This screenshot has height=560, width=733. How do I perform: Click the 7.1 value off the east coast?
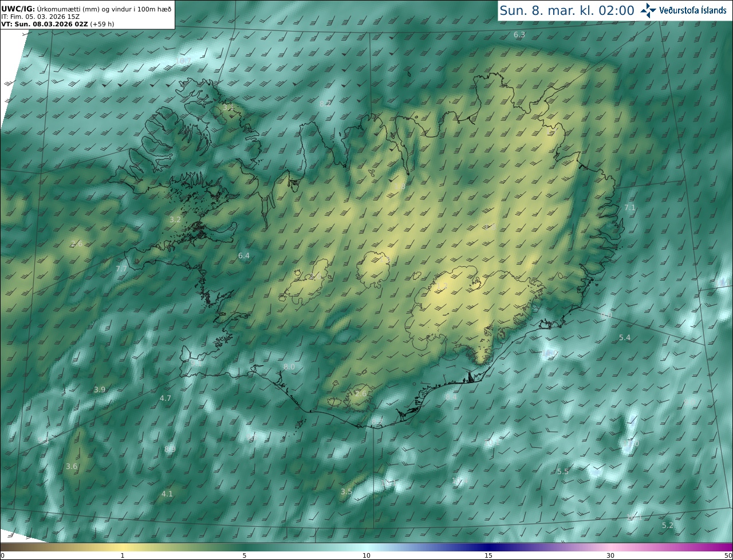(630, 207)
